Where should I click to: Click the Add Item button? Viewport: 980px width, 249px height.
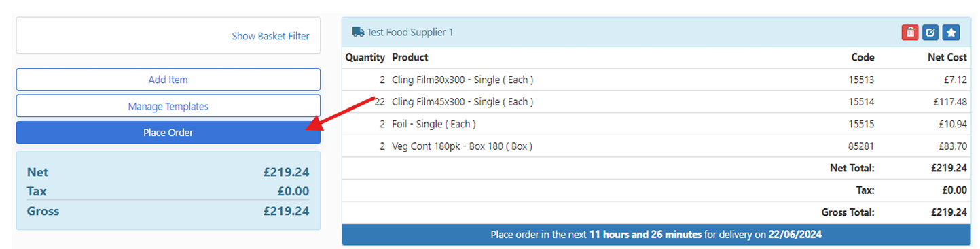tap(168, 80)
